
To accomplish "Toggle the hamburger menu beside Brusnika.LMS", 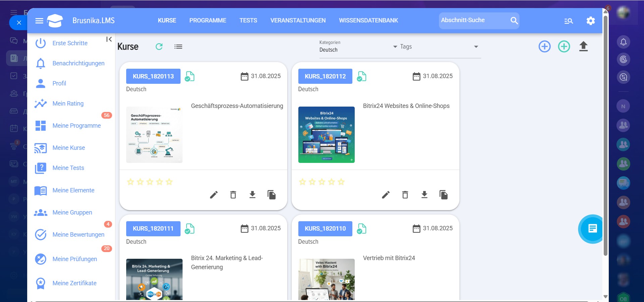I will point(39,21).
